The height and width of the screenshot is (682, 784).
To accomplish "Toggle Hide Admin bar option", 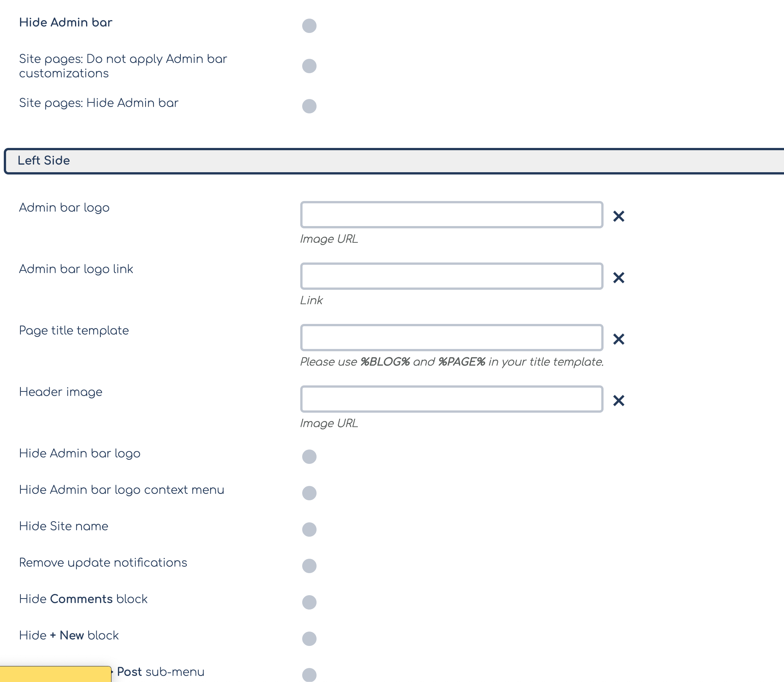I will pyautogui.click(x=309, y=26).
